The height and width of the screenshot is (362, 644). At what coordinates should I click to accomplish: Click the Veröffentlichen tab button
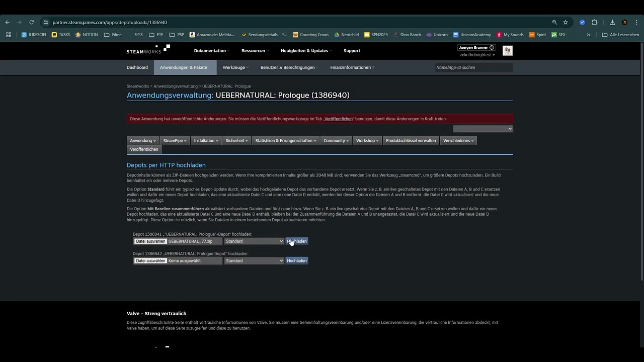point(144,149)
